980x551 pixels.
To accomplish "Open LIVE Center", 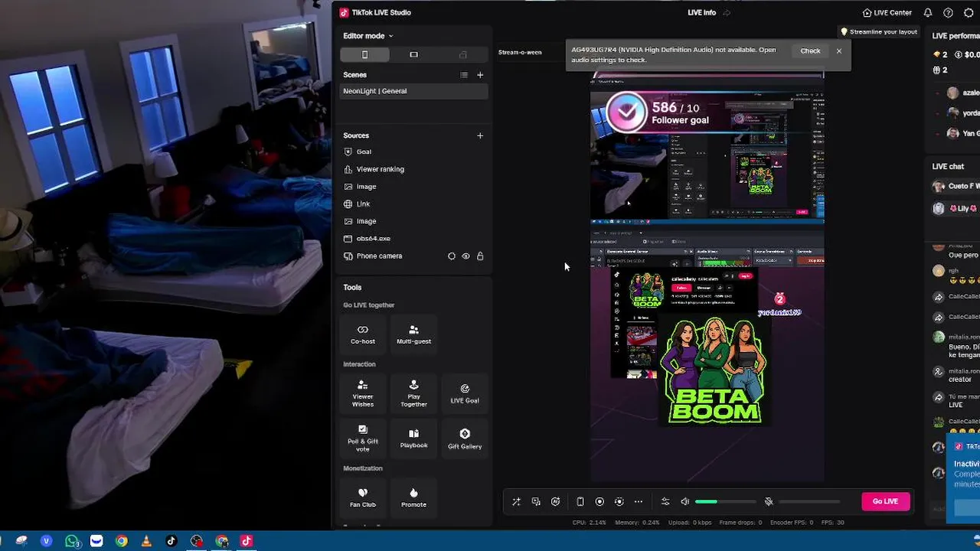I will (x=887, y=13).
